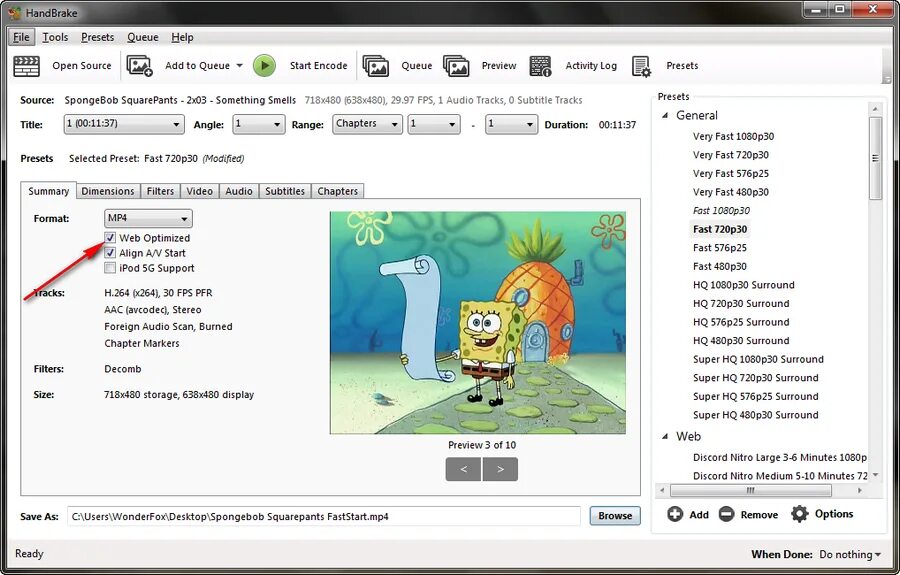900x575 pixels.
Task: Select Fast 576p25 preset
Action: (x=720, y=247)
